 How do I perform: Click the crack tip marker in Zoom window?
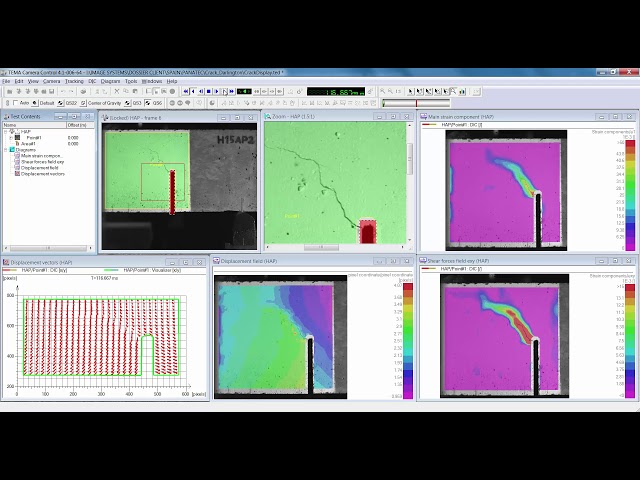[x=368, y=231]
